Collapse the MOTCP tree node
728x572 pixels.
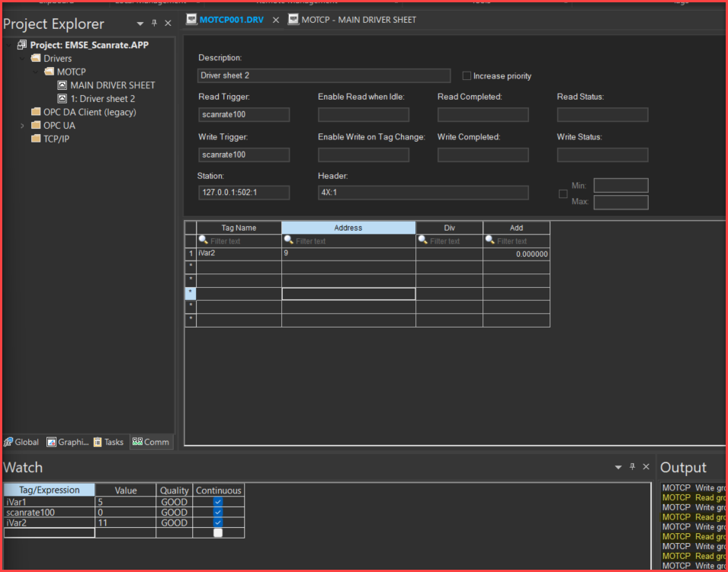coord(36,72)
